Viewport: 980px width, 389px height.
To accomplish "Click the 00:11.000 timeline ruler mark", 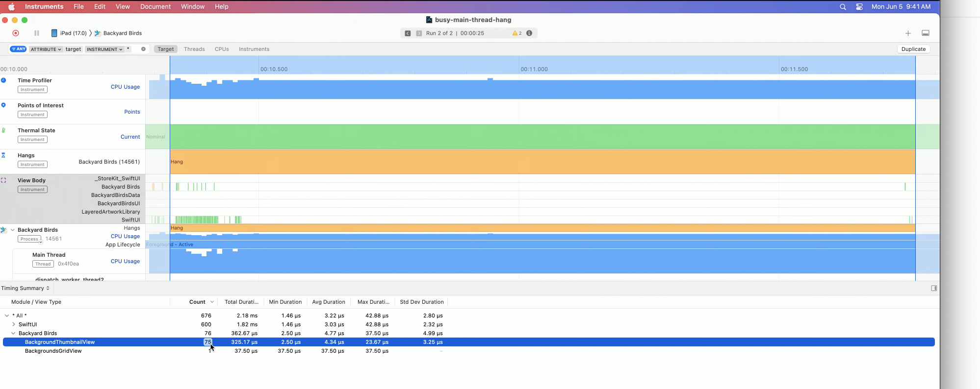I will tap(534, 69).
